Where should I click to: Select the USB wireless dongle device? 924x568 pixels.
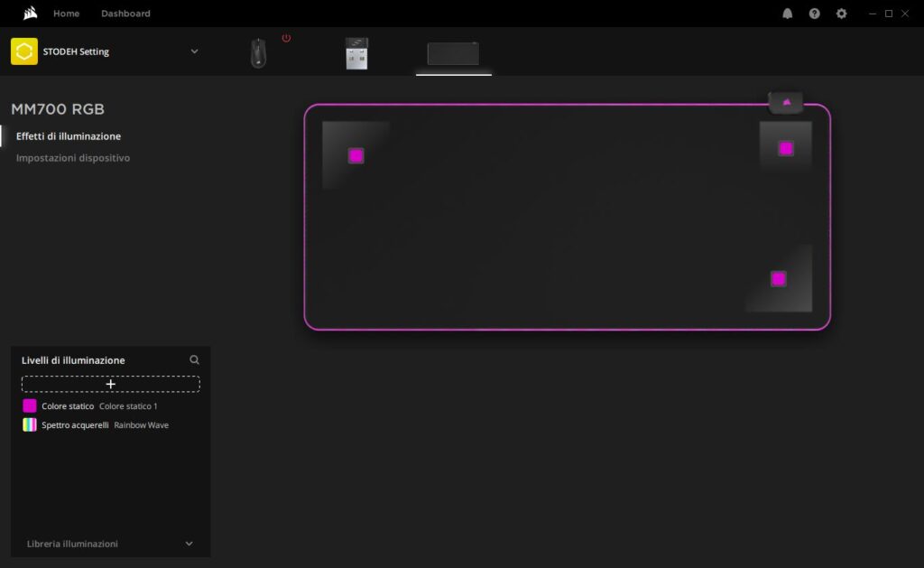click(356, 53)
